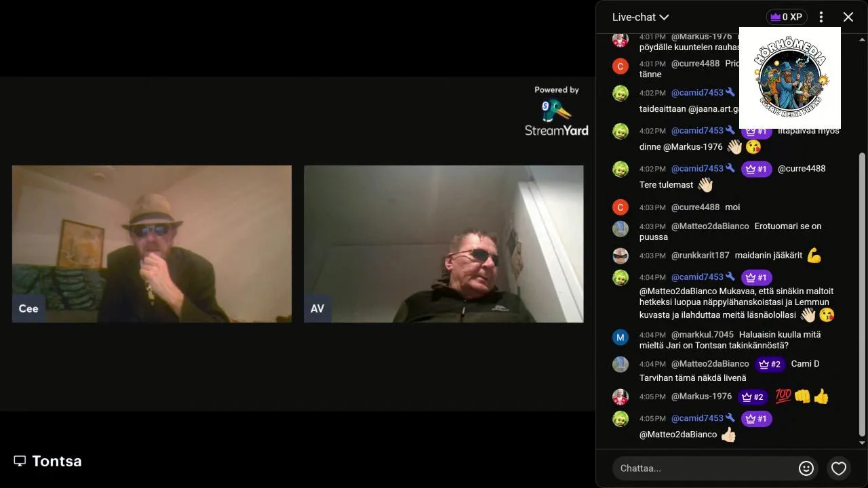Send a heart reaction
The width and height of the screenshot is (868, 488).
[x=839, y=468]
